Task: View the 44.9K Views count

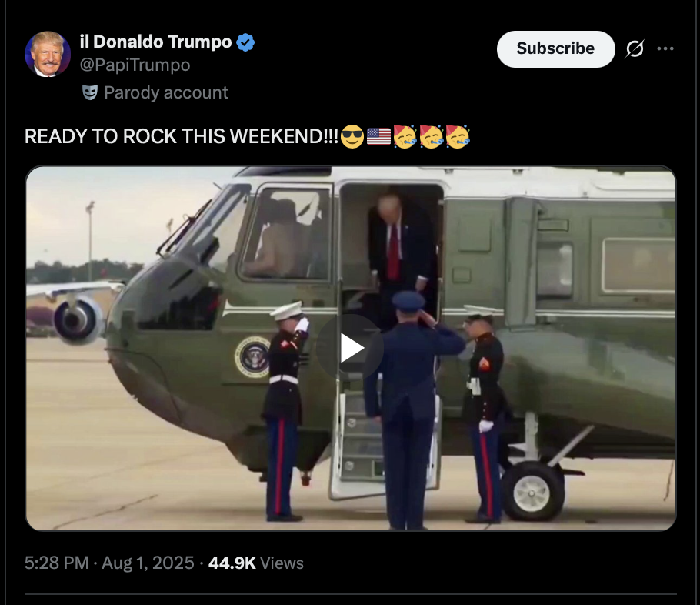Action: (x=256, y=563)
